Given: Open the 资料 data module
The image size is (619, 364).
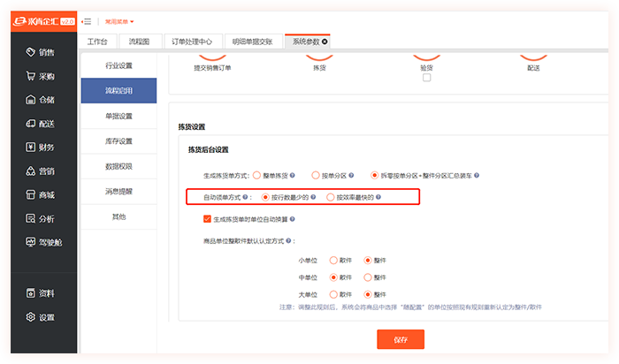Looking at the screenshot, I should pos(41,293).
